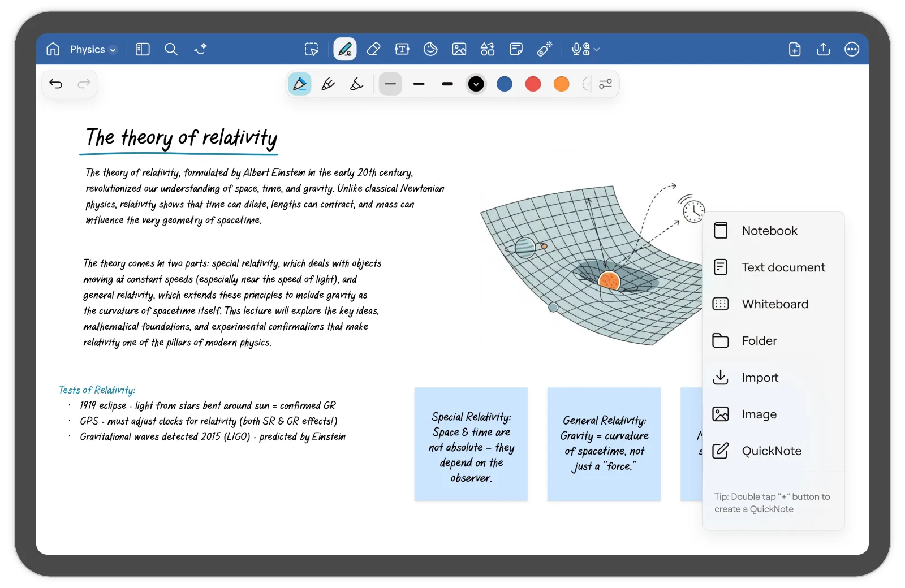
Task: Tap the '1919 eclipse' bullet line
Action: click(x=207, y=405)
